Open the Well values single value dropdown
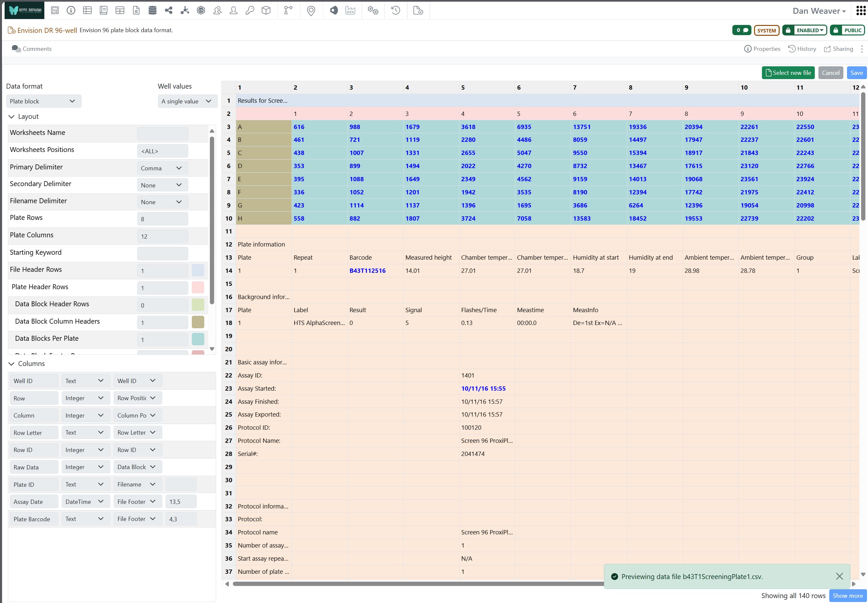 point(187,101)
